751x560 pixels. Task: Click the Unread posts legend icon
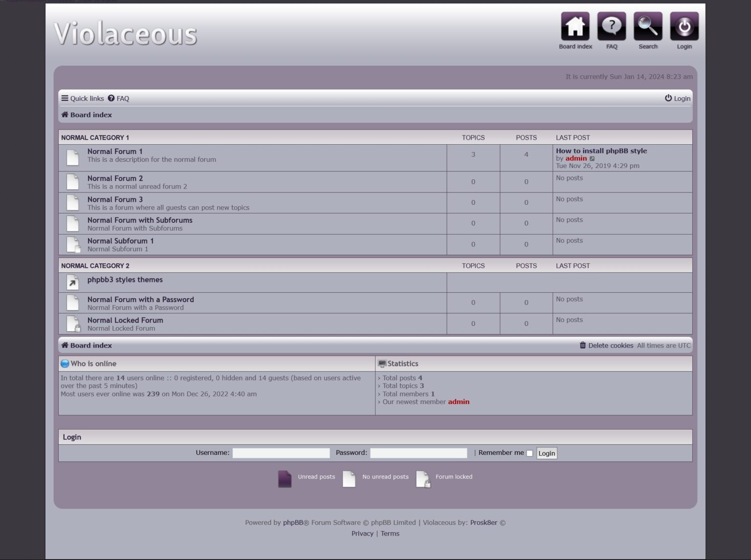(x=285, y=479)
